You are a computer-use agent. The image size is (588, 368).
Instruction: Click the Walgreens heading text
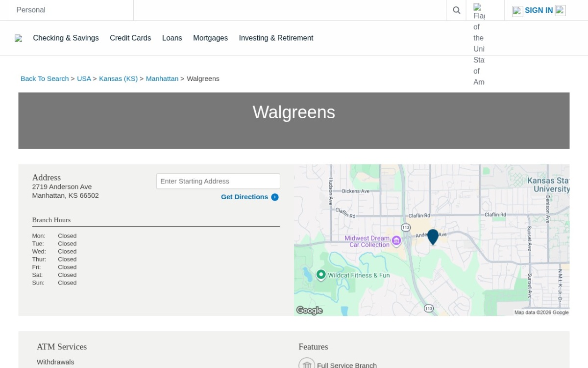point(294,112)
